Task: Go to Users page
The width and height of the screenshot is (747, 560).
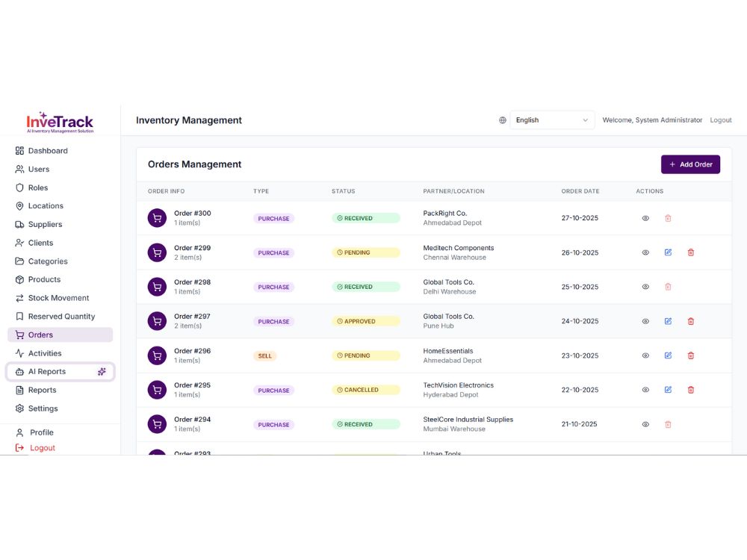Action: click(61, 169)
